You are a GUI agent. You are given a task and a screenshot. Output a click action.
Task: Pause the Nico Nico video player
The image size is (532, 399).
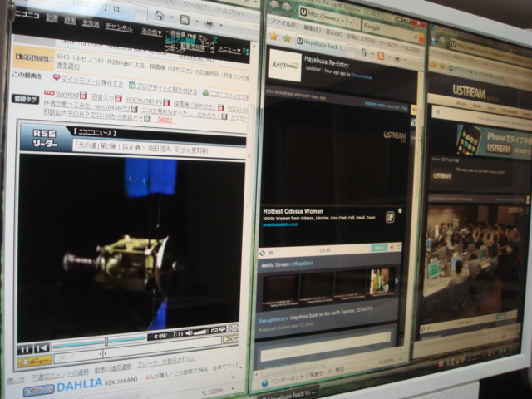[x=25, y=349]
